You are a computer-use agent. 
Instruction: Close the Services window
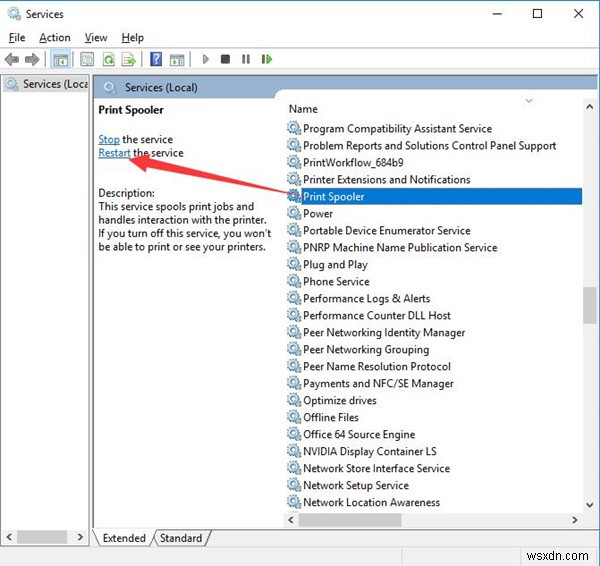[x=578, y=14]
